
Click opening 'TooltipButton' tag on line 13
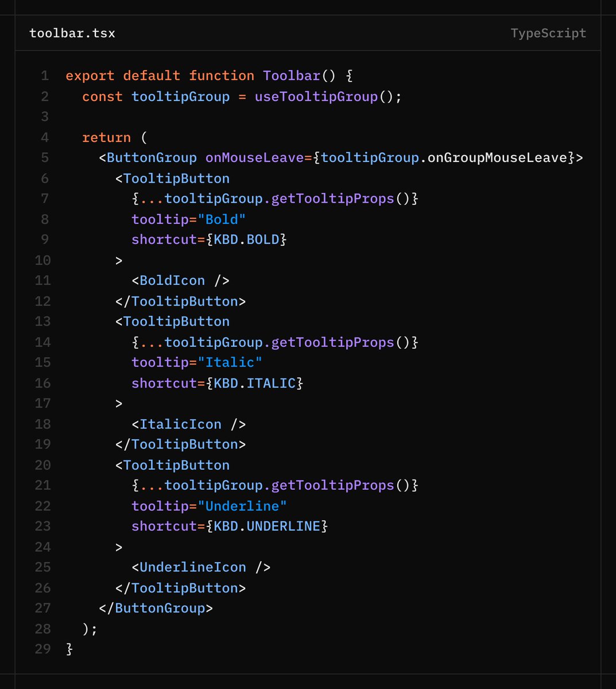click(x=176, y=322)
